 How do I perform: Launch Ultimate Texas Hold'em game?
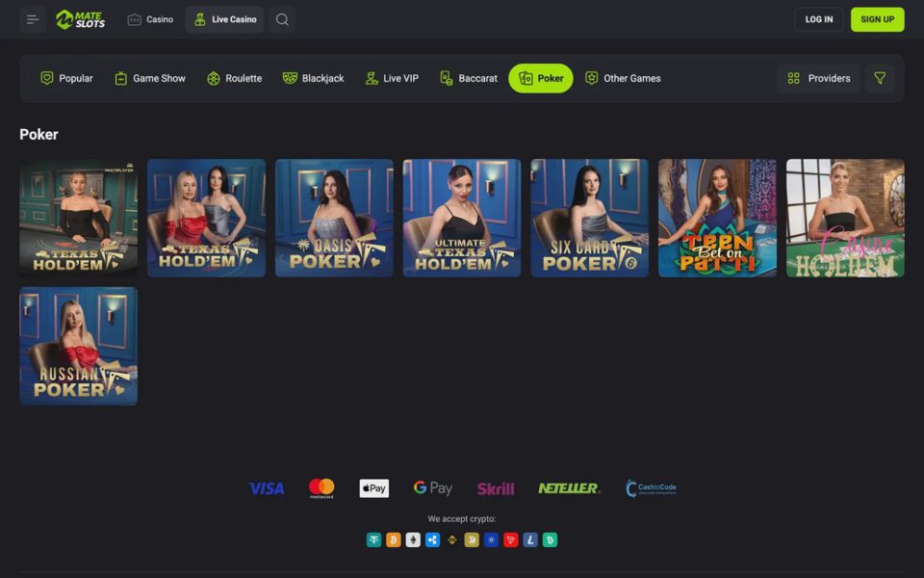[x=462, y=218]
